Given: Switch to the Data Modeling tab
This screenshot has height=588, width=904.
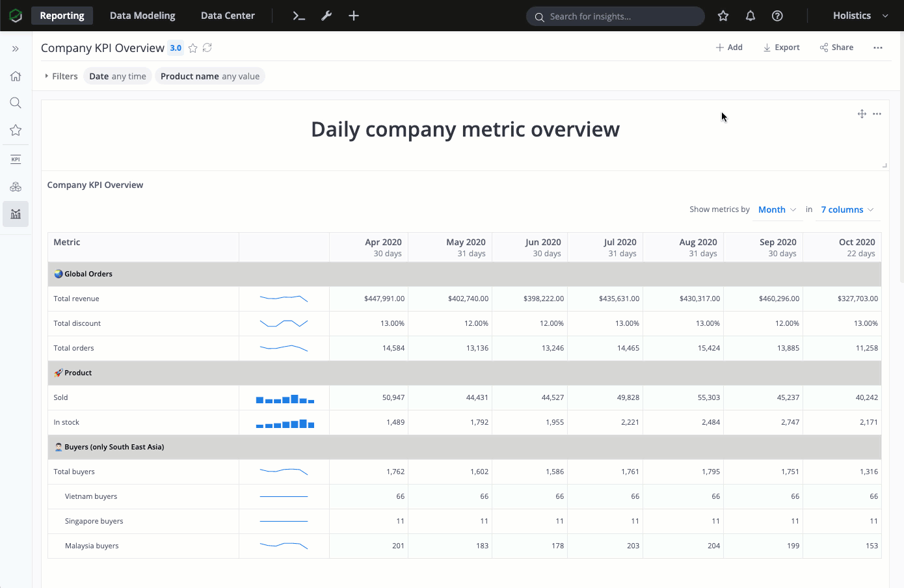Looking at the screenshot, I should coord(142,15).
